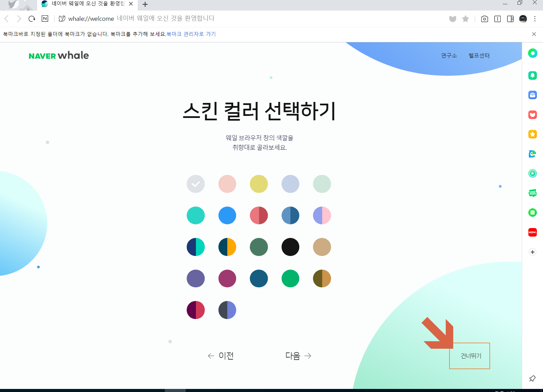543x392 pixels.
Task: Open the red NOW sidebar icon
Action: pos(532,232)
